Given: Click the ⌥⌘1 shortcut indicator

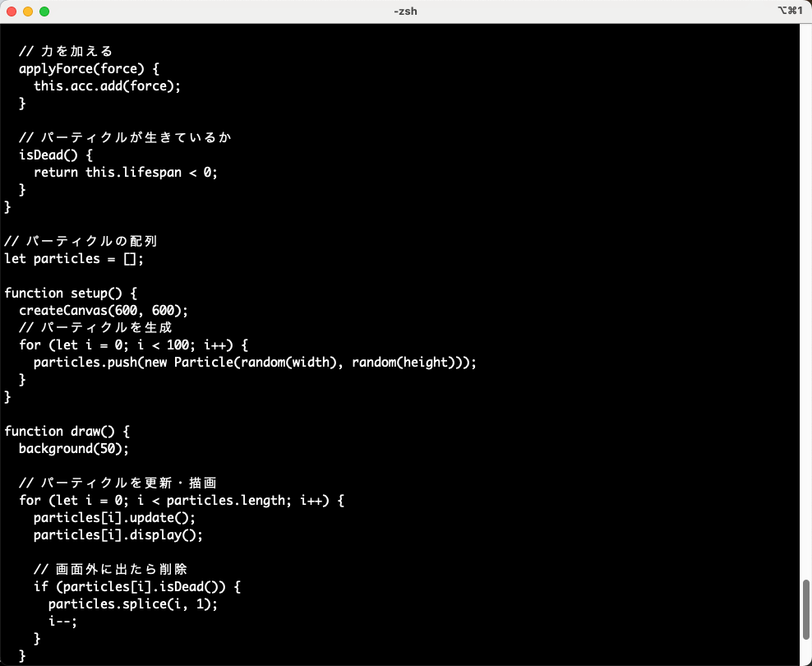Looking at the screenshot, I should pyautogui.click(x=790, y=11).
